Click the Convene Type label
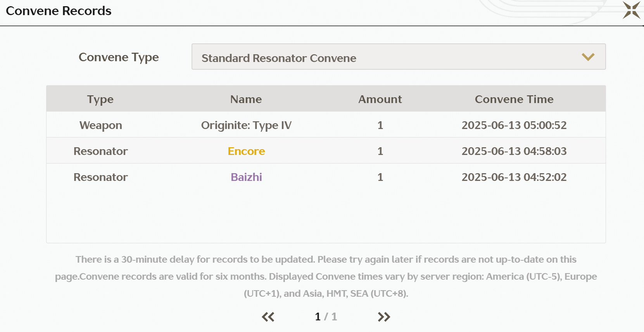Screen dimensions: 644x332 tap(119, 57)
